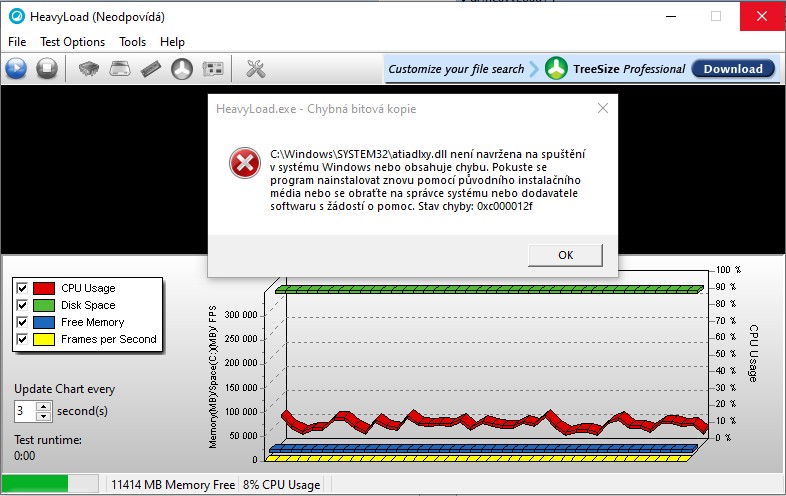This screenshot has width=786, height=496.
Task: Toggle the GPU stress graphics card icon
Action: click(213, 68)
